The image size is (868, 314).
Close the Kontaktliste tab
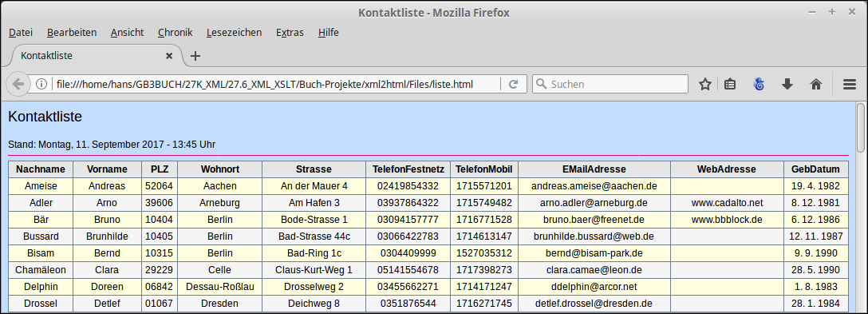click(x=169, y=56)
